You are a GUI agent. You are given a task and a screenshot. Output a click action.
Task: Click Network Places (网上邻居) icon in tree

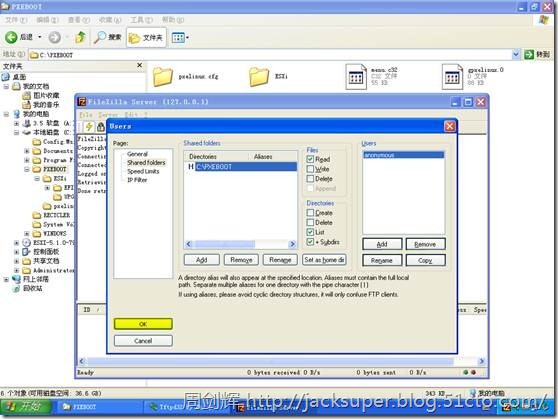tap(16, 279)
